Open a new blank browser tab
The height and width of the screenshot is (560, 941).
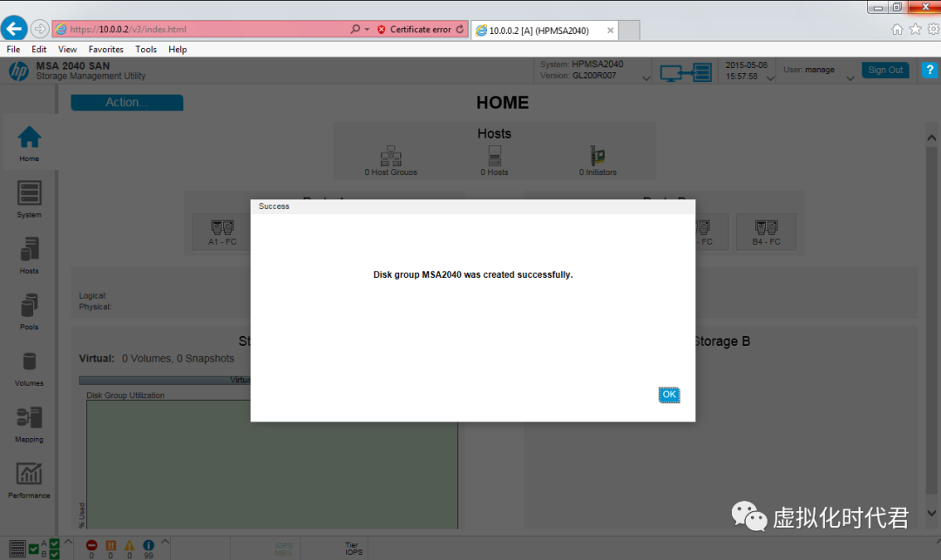[628, 30]
